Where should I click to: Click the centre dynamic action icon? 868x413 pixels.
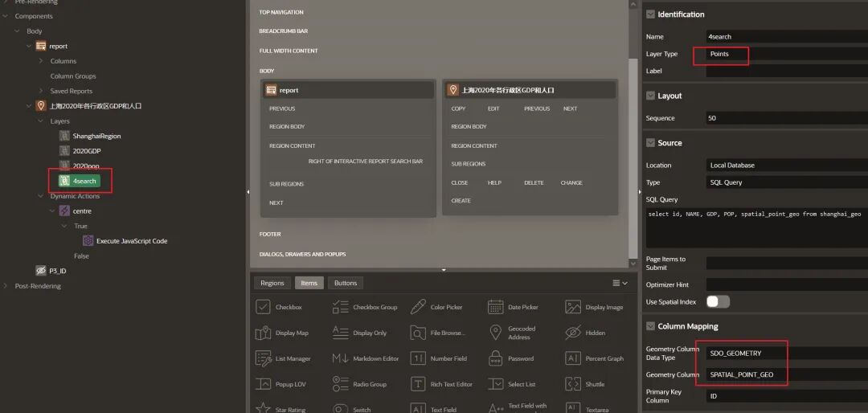coord(64,211)
